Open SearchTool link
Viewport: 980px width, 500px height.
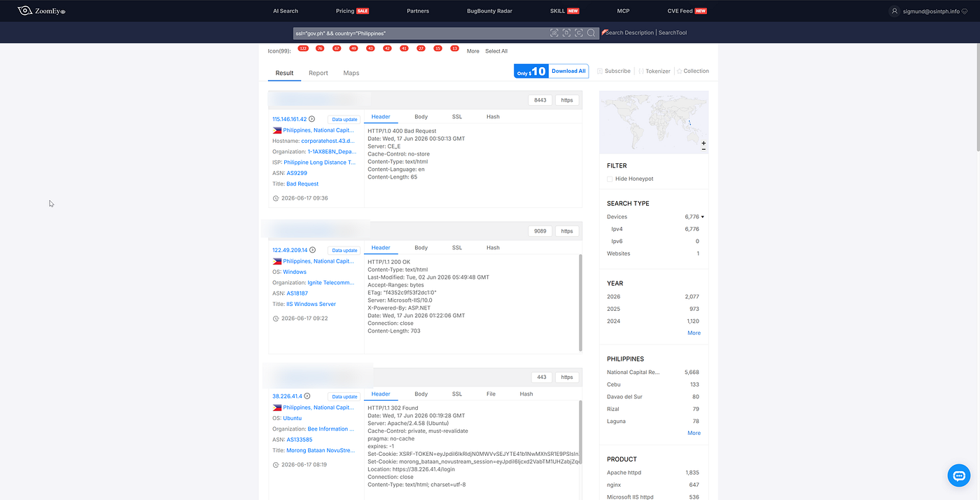coord(673,33)
